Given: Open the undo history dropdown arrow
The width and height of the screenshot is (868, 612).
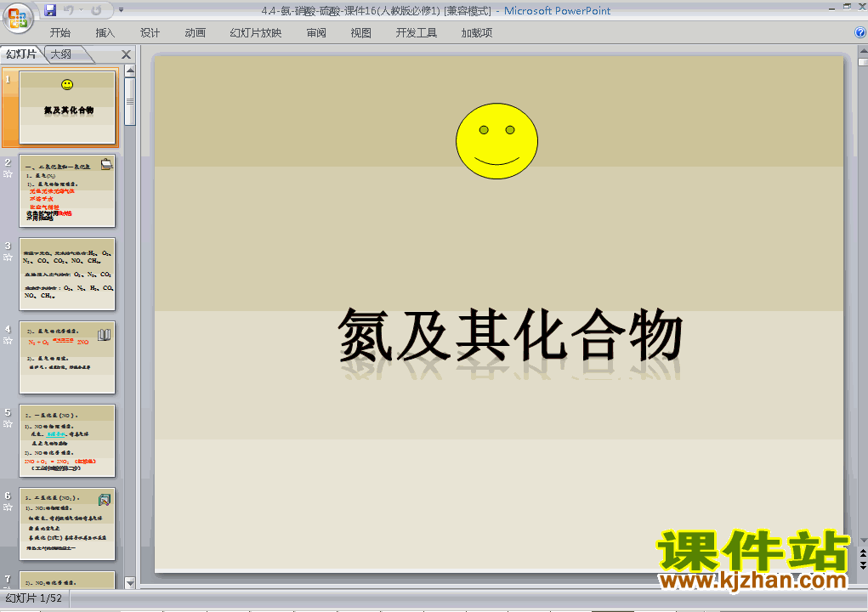Looking at the screenshot, I should click(81, 10).
